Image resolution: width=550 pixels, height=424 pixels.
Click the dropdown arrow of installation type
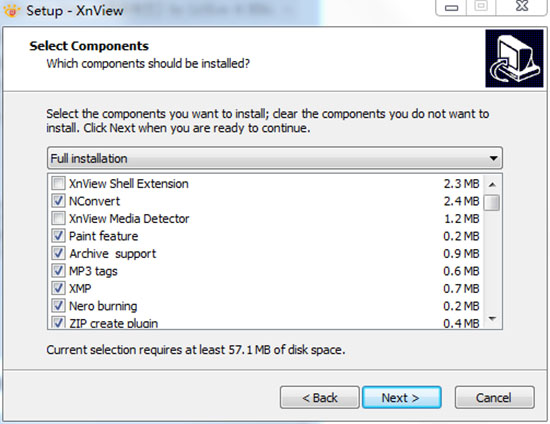493,159
